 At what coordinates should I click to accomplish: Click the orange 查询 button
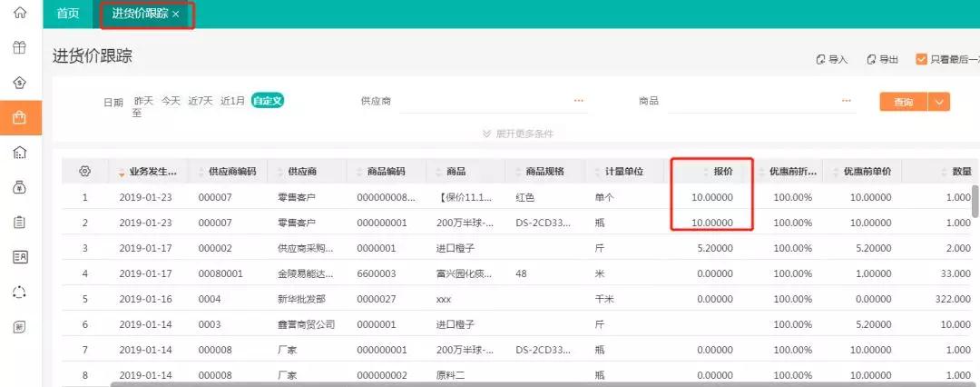pyautogui.click(x=903, y=102)
